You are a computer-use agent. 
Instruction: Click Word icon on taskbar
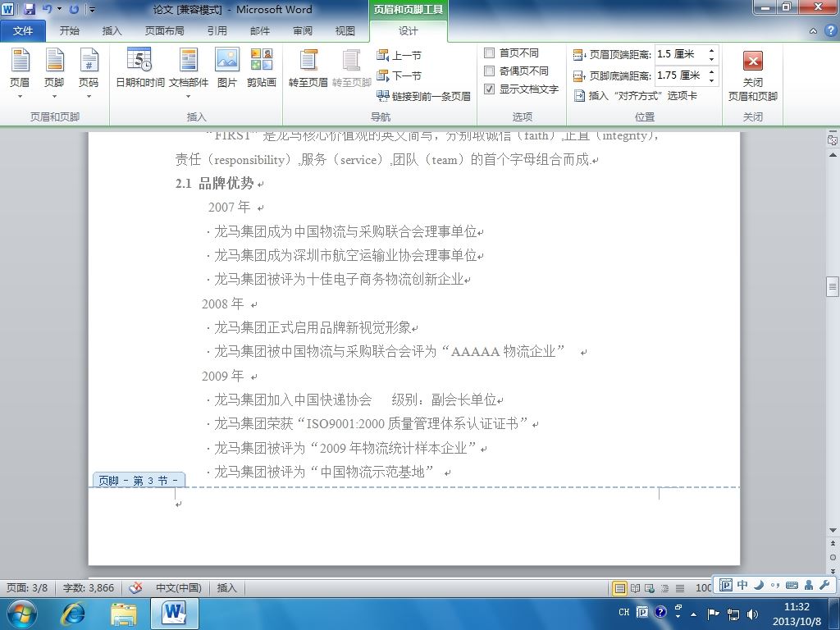pyautogui.click(x=175, y=614)
